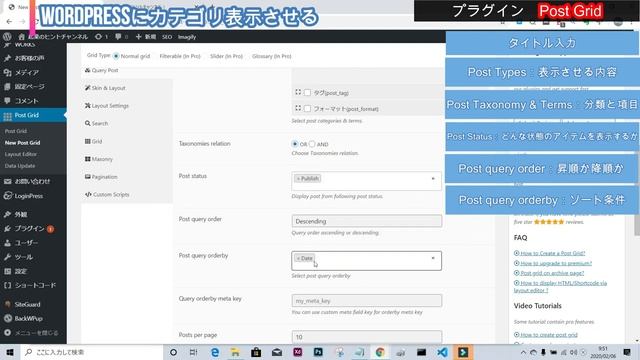Click the Posts per page field

(x=367, y=337)
